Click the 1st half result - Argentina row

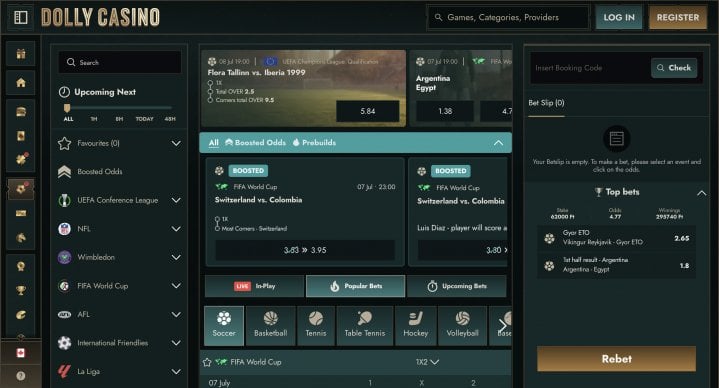[616, 265]
